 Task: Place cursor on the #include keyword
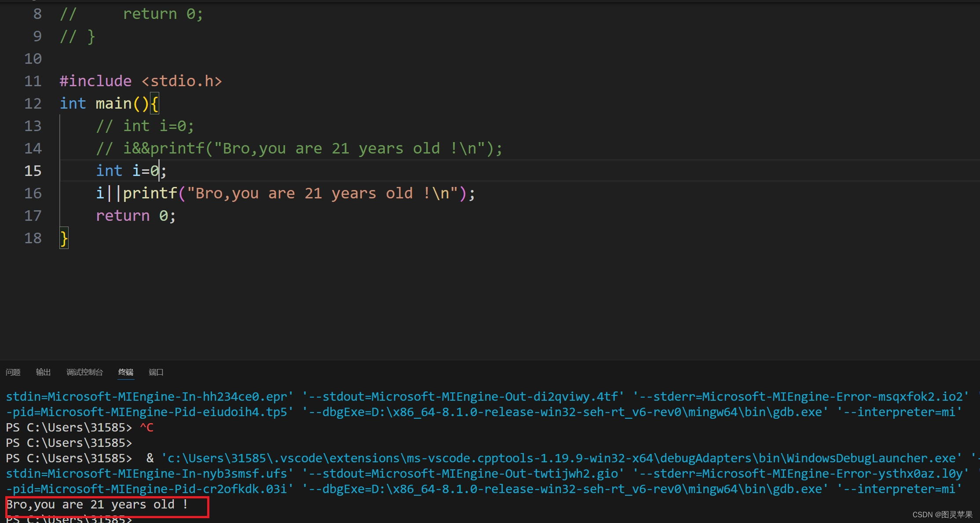95,81
